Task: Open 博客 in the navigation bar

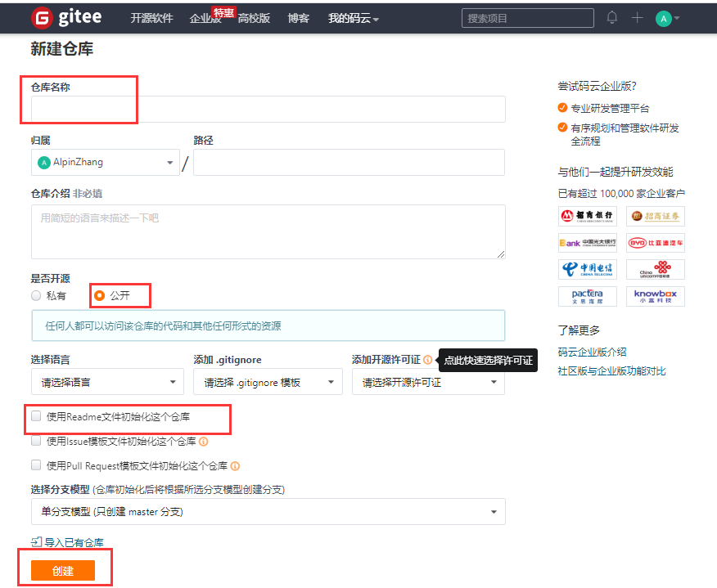Action: point(298,18)
